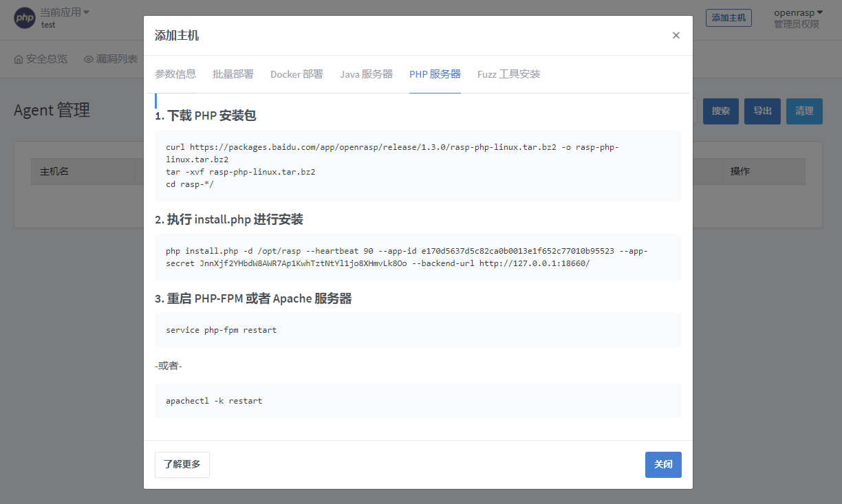The image size is (842, 504).
Task: Click the eye icon beside 漏洞列表
Action: (x=88, y=59)
